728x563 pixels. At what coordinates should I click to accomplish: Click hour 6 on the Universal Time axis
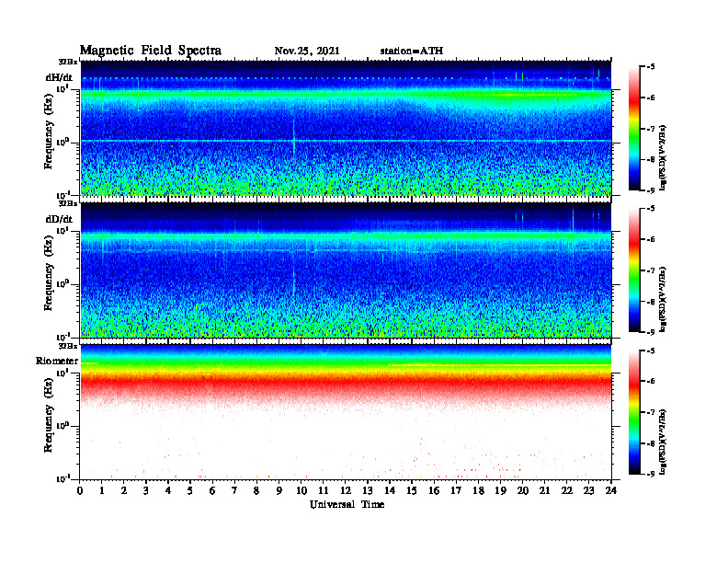[x=212, y=491]
